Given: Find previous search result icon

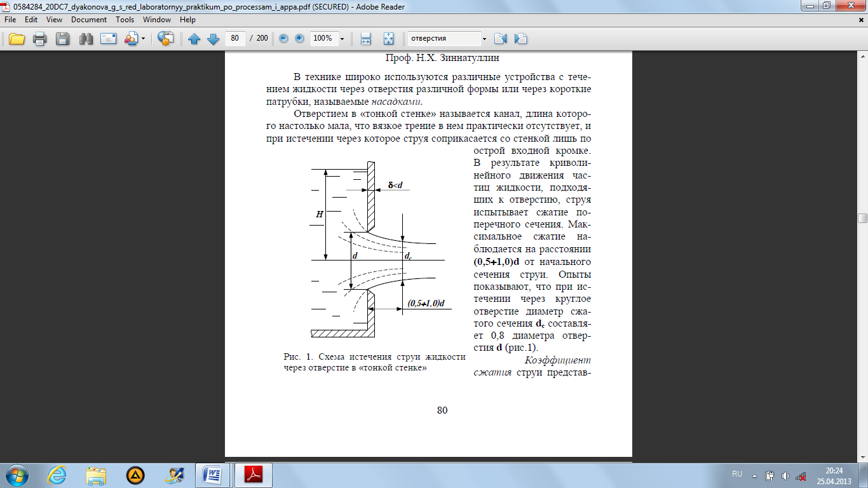Looking at the screenshot, I should (500, 39).
